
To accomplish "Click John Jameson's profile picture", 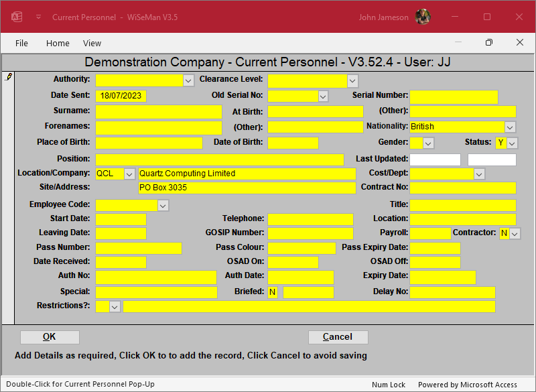I will [x=422, y=17].
